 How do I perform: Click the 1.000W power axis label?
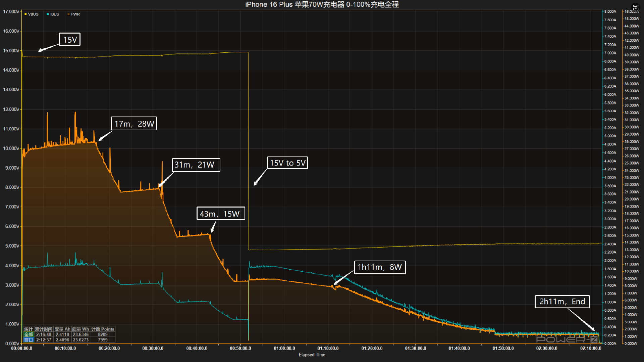pyautogui.click(x=631, y=336)
